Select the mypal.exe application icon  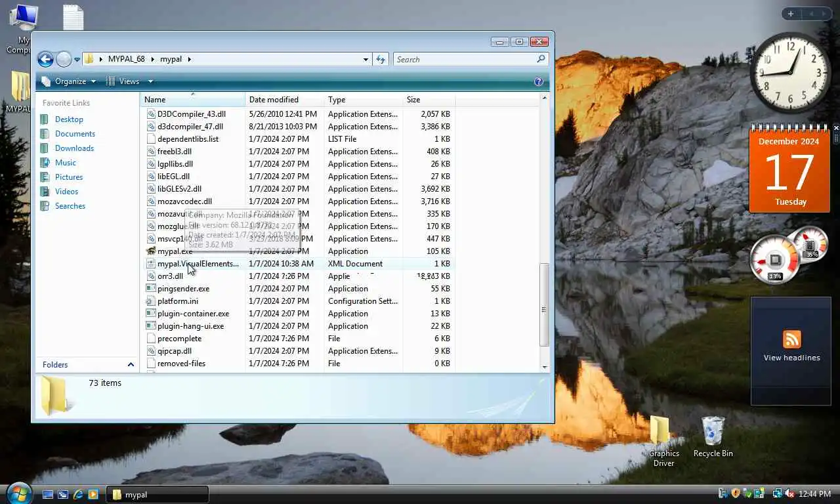(x=151, y=251)
